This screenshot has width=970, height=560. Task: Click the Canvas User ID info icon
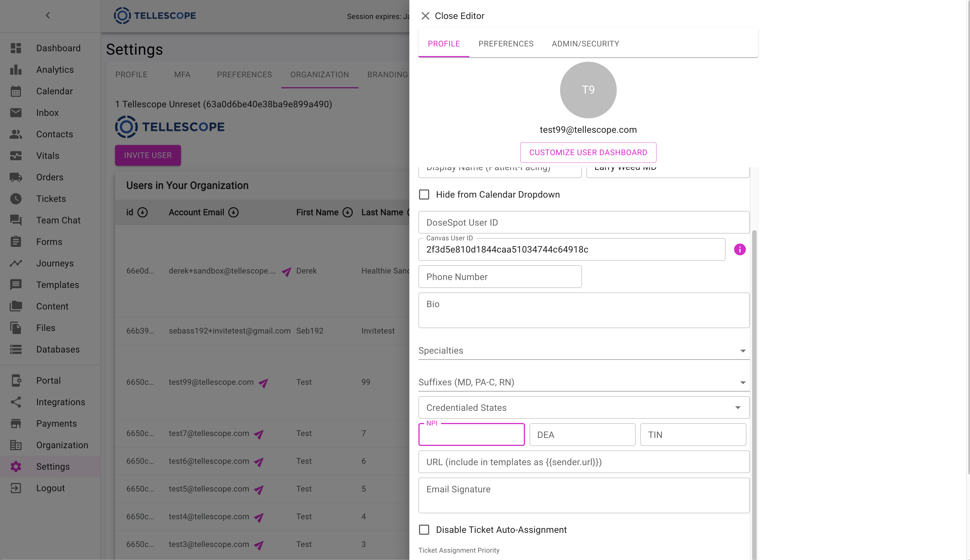(x=739, y=250)
